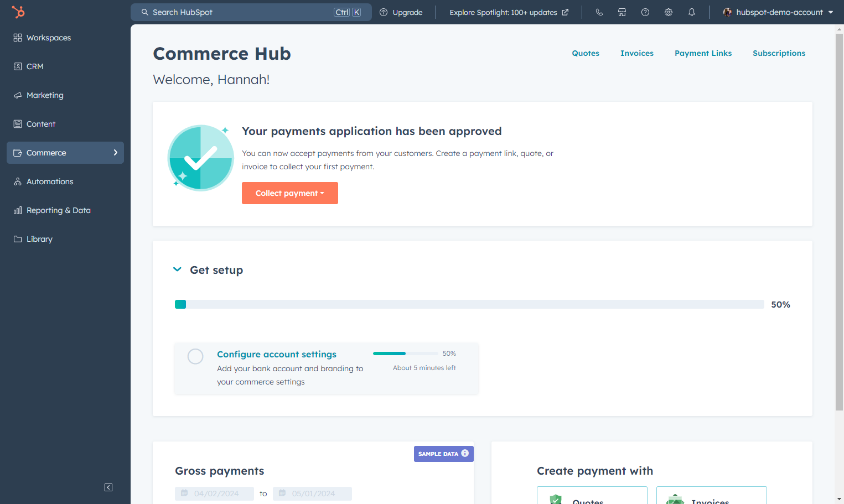The width and height of the screenshot is (844, 504).
Task: Click the start date calendar icon
Action: (x=184, y=493)
